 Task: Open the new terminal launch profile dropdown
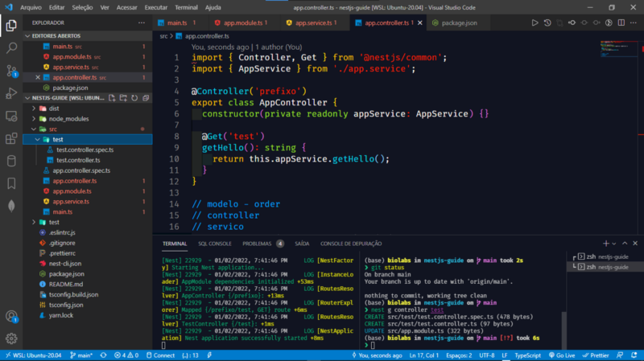pyautogui.click(x=614, y=244)
